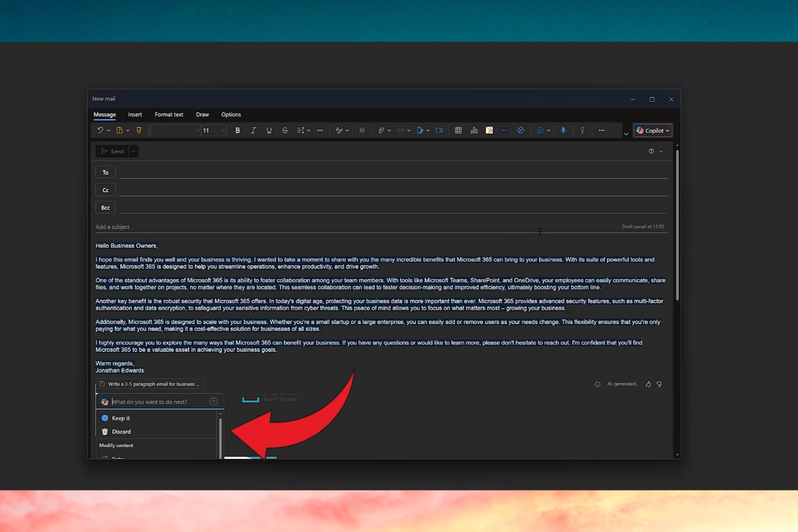Click the Cc recipients button
Screen dimensions: 798x532
(x=105, y=190)
